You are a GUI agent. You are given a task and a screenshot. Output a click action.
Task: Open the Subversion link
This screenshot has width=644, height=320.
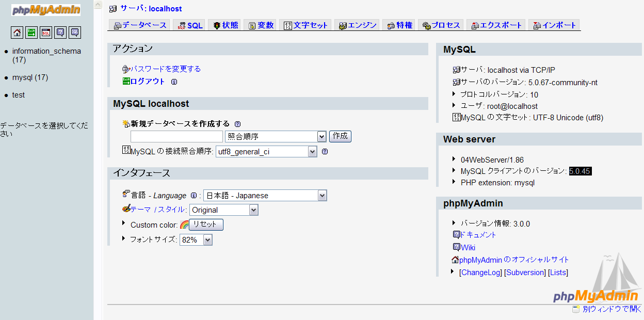pyautogui.click(x=525, y=273)
